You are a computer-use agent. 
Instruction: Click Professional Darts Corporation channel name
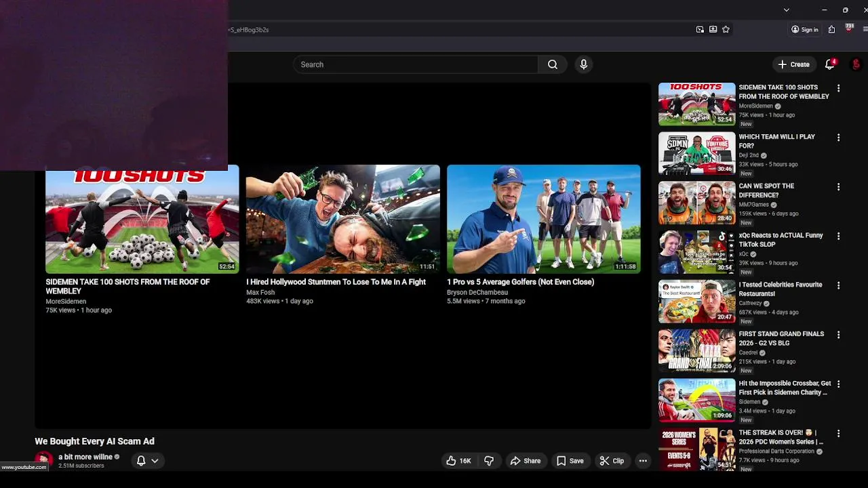776,451
